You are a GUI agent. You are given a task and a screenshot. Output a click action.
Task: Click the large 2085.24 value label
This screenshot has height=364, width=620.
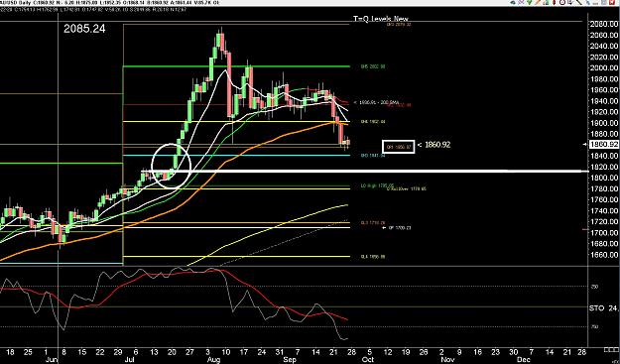[x=85, y=29]
